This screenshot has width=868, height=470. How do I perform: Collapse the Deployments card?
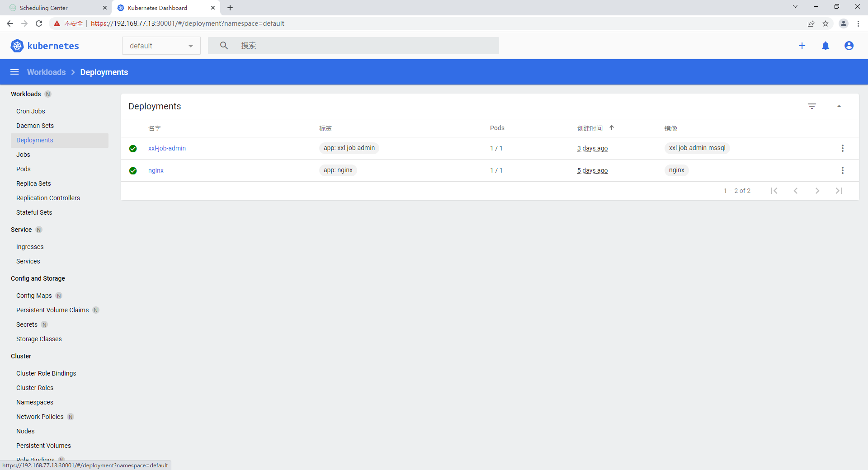(839, 106)
